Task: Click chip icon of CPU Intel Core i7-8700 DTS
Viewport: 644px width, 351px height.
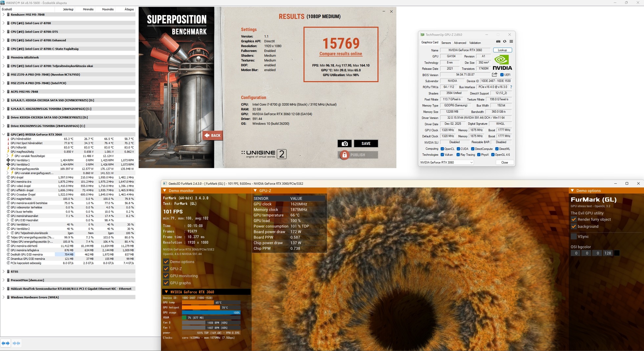Action: pyautogui.click(x=8, y=32)
